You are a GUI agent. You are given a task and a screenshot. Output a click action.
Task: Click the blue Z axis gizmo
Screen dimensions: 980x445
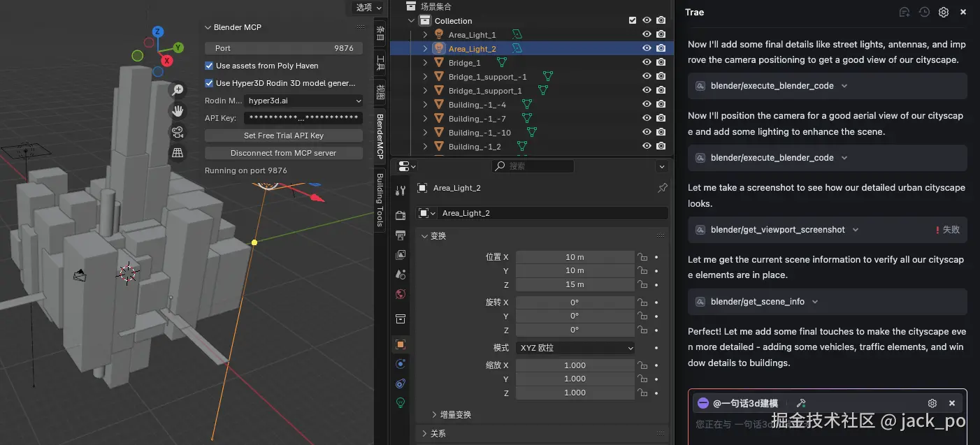[158, 31]
